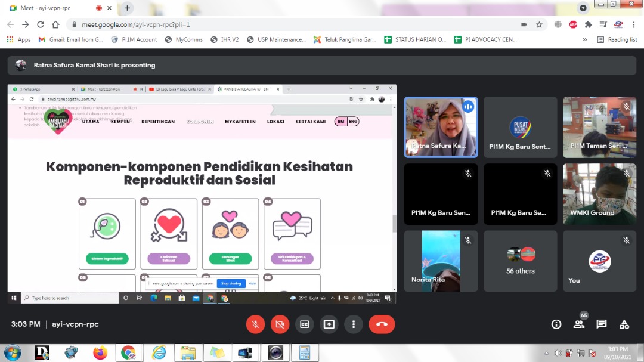Image resolution: width=644 pixels, height=362 pixels.
Task: Open Firefox from the Windows taskbar
Action: (100, 353)
